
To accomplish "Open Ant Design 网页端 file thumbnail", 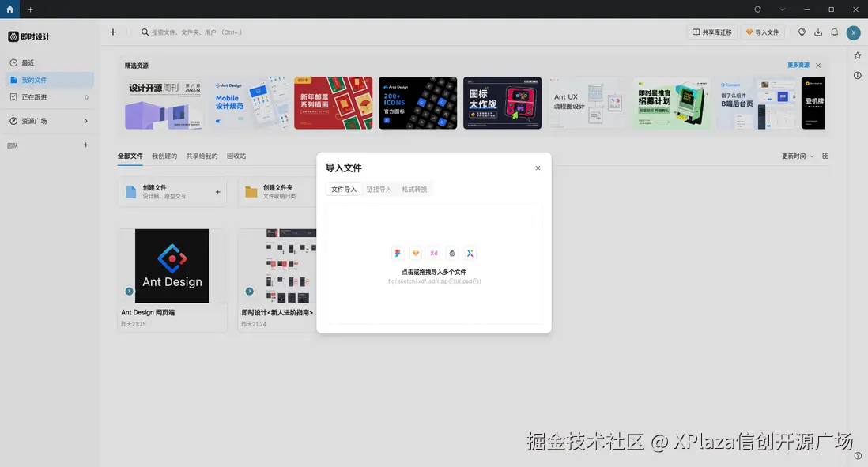I will click(172, 266).
